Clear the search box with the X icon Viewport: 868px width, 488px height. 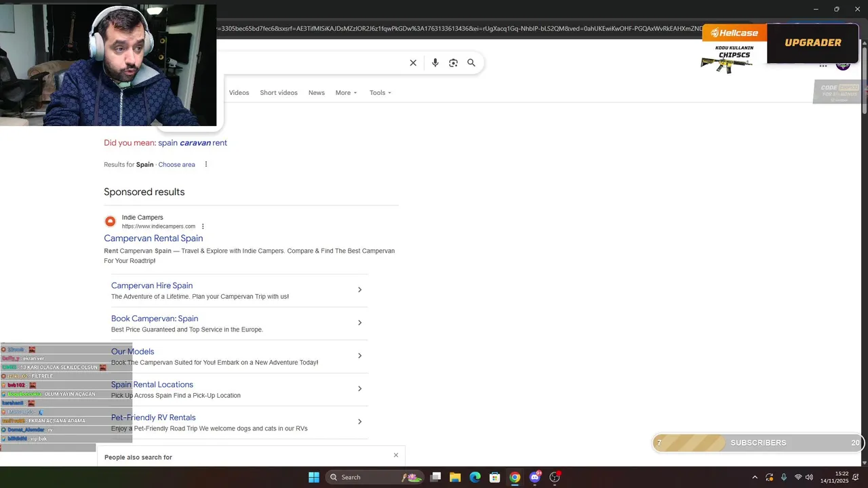coord(413,63)
